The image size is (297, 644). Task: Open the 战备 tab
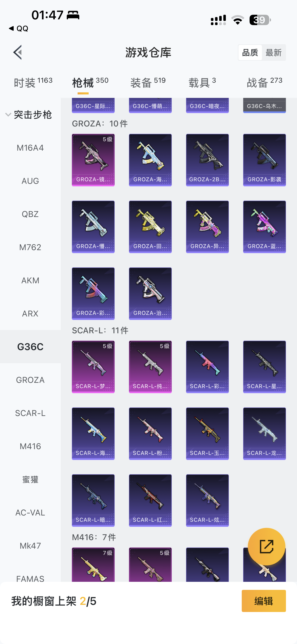click(x=265, y=82)
